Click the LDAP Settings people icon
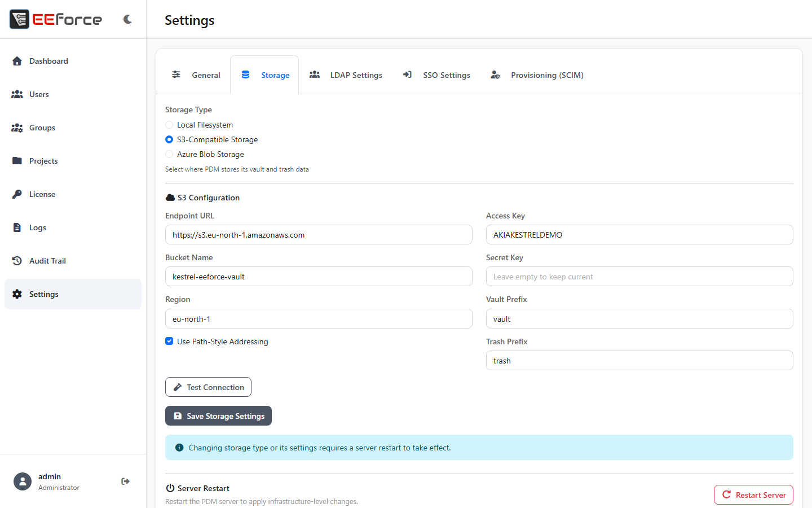Screen dimensions: 812x508 tap(315, 75)
